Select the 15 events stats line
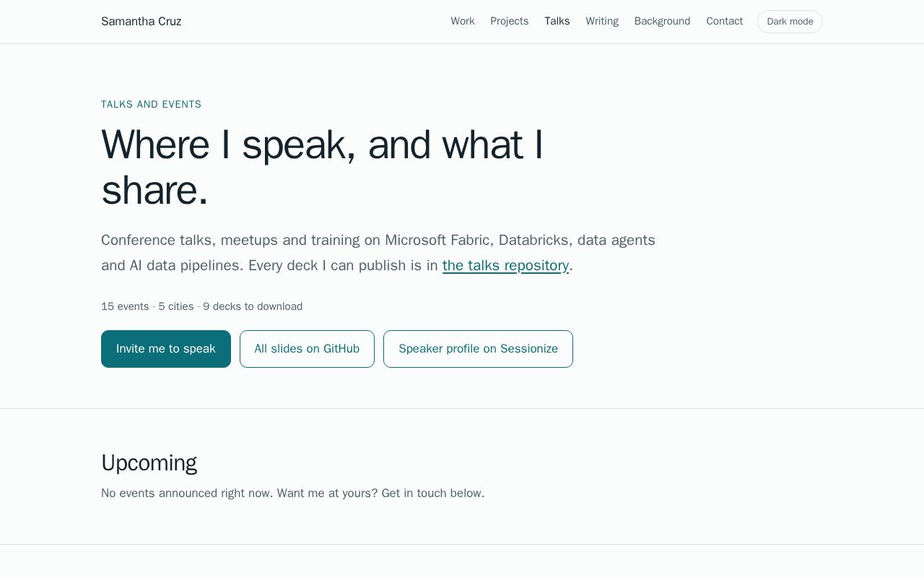The width and height of the screenshot is (924, 578). click(202, 306)
